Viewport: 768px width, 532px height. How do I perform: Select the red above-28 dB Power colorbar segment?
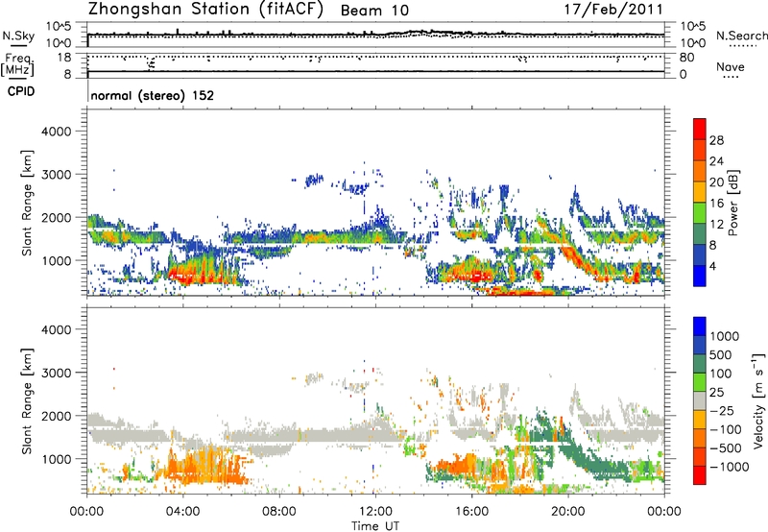[x=700, y=129]
